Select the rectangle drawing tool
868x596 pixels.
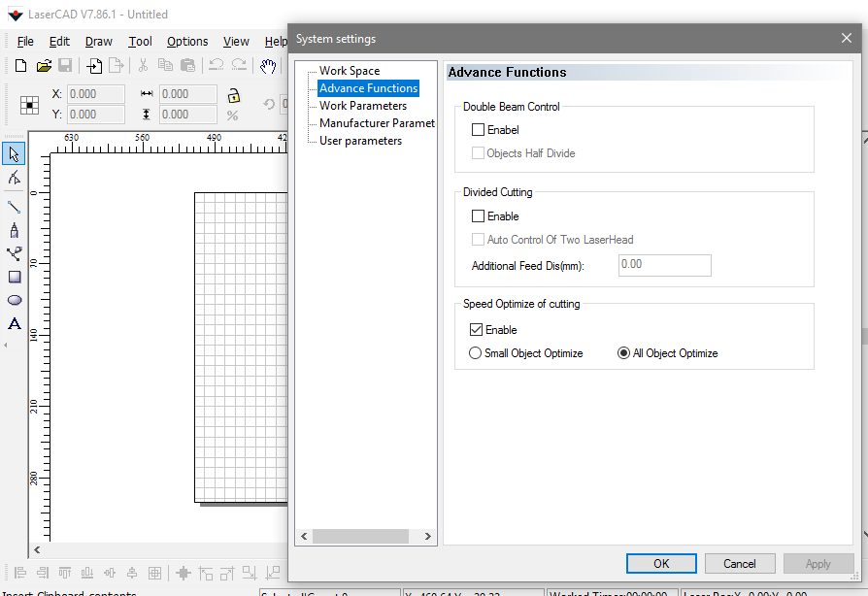[15, 277]
